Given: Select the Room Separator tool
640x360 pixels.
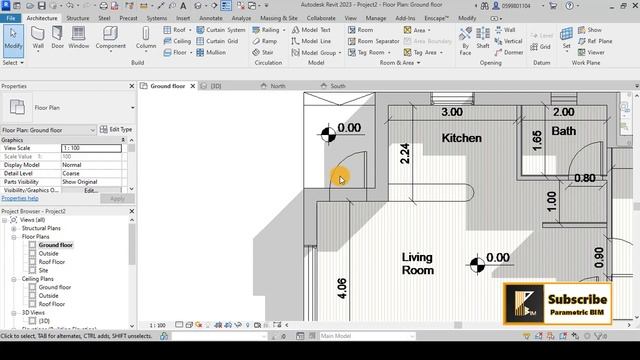Looking at the screenshot, I should pos(373,41).
